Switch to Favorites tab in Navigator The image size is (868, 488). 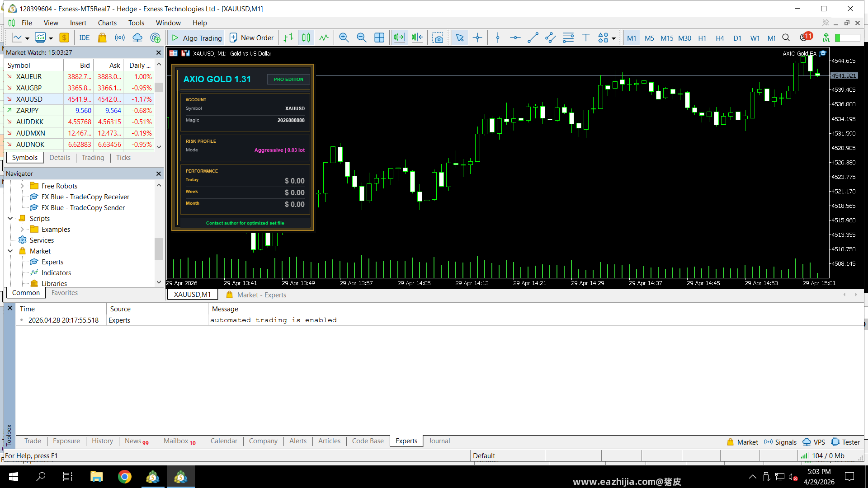pos(65,293)
